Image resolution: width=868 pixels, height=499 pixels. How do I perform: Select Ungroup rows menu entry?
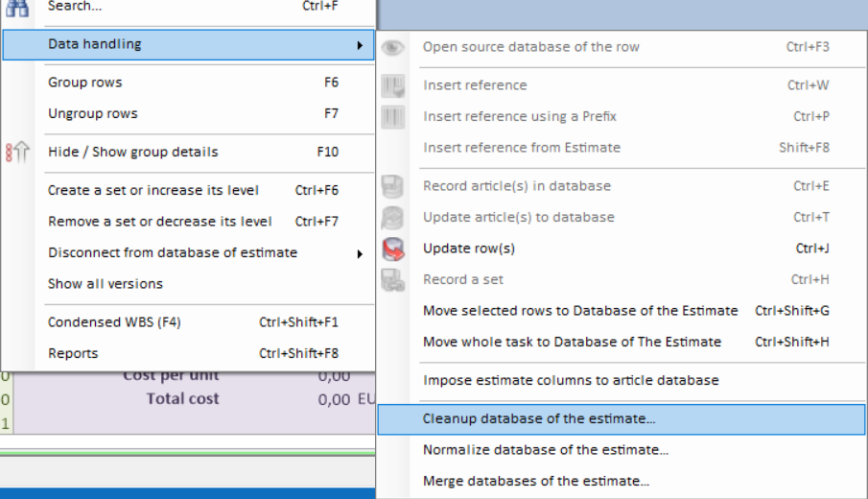tap(93, 114)
